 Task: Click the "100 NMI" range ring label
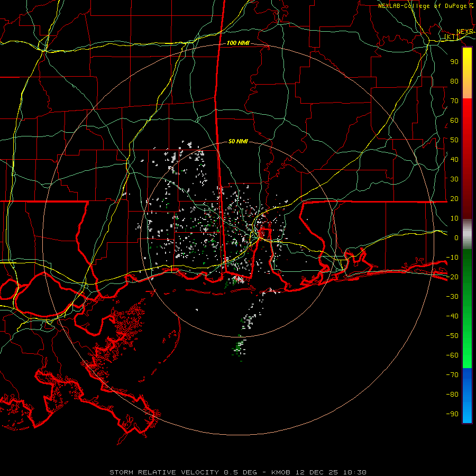pyautogui.click(x=238, y=43)
